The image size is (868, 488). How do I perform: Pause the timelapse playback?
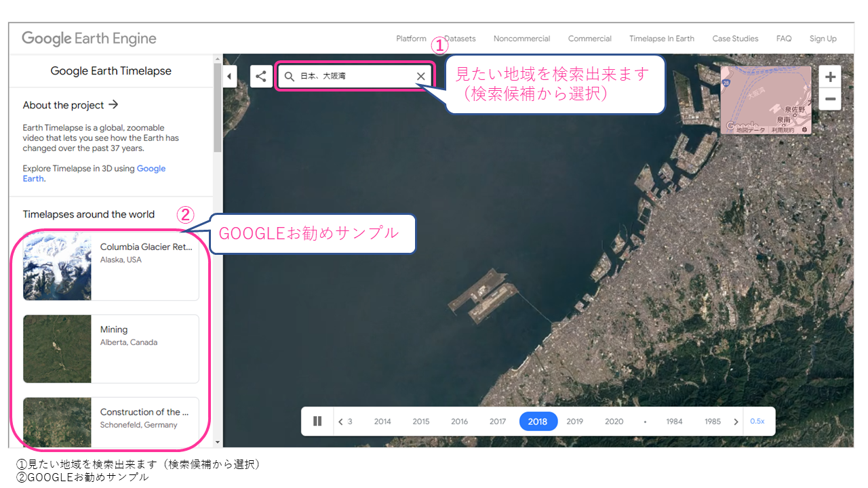coord(317,422)
